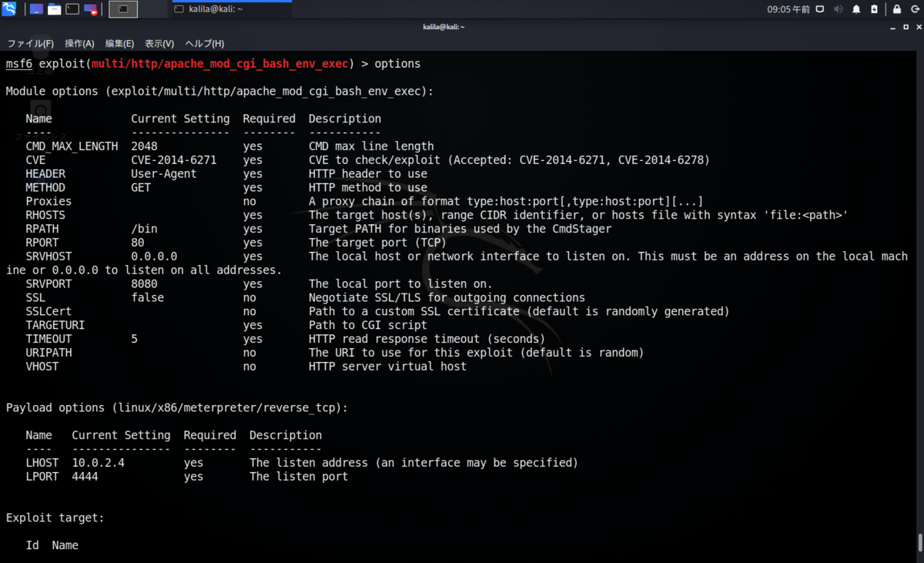Open the notifications bell icon
The image size is (924, 563).
pyautogui.click(x=856, y=9)
